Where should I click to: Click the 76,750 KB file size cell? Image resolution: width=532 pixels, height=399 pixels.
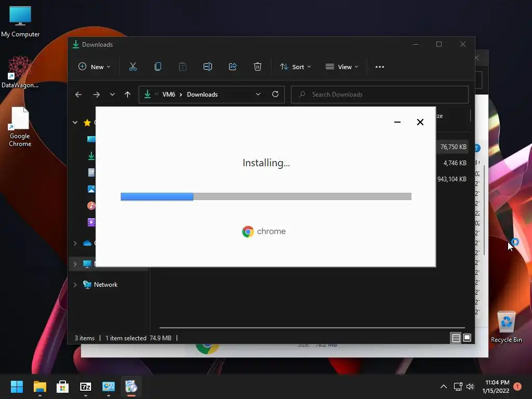point(453,147)
